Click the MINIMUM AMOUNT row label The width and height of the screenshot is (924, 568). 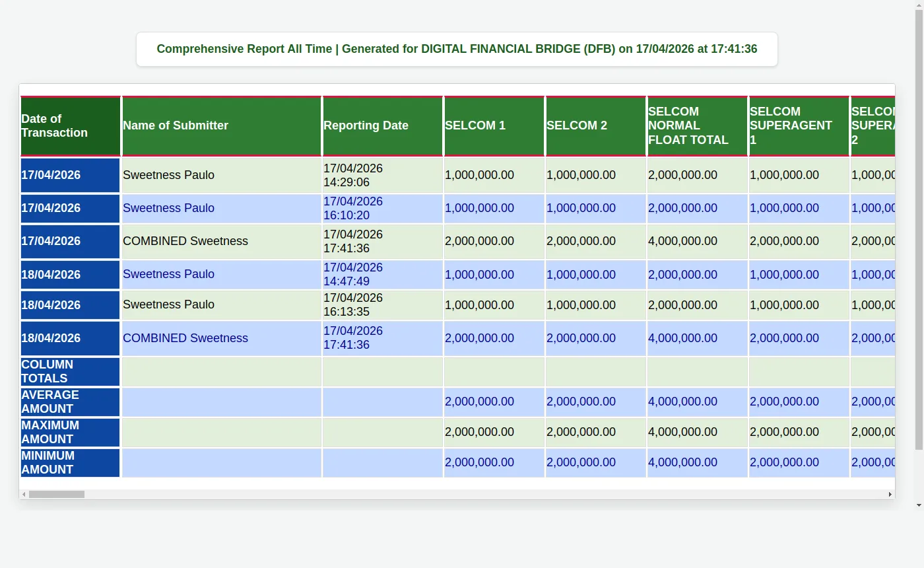tap(70, 462)
